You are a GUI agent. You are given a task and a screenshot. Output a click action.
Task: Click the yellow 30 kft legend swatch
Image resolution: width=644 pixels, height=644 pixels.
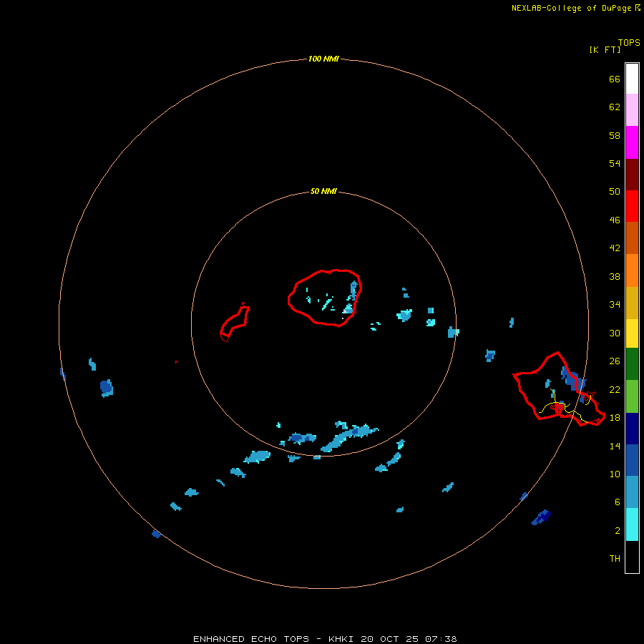(632, 333)
